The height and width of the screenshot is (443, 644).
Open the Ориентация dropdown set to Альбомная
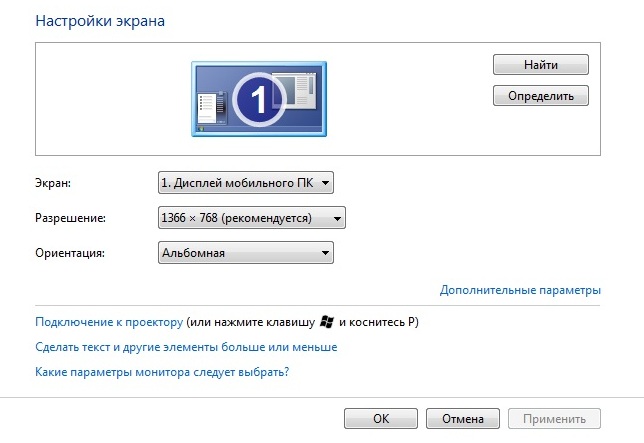(245, 253)
